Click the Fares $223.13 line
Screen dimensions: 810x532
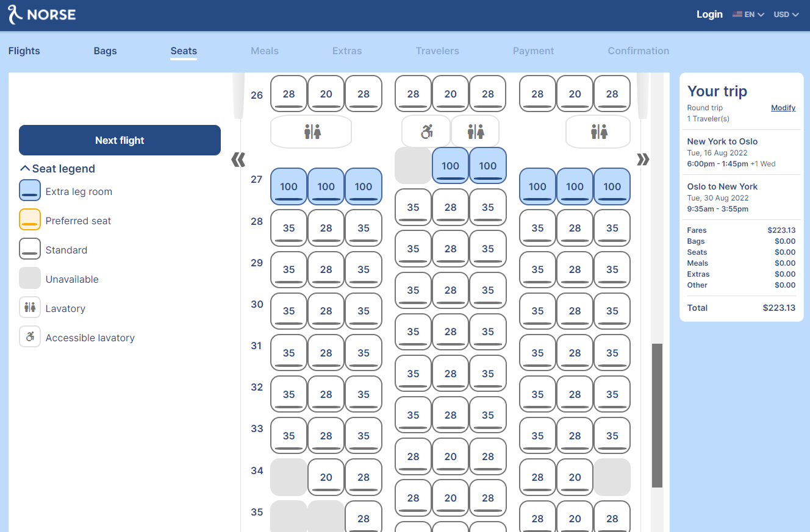(741, 230)
